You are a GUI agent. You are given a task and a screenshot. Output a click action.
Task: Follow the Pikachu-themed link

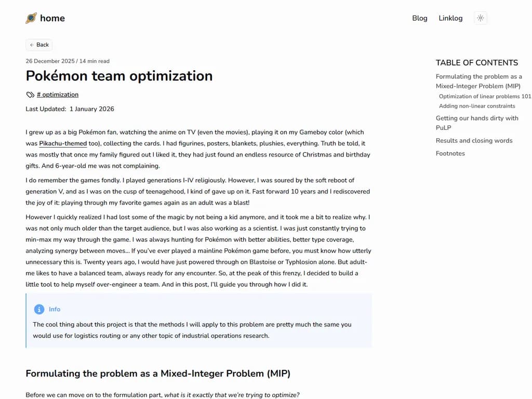[x=63, y=143]
